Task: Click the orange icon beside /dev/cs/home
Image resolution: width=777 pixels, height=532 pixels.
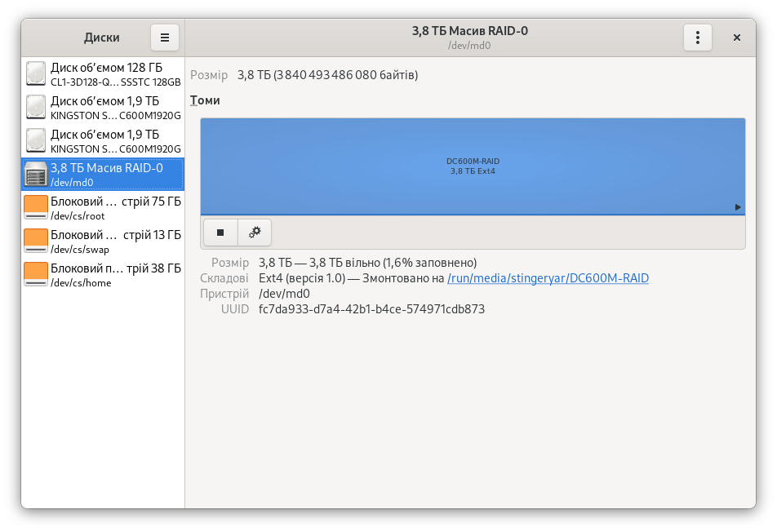Action: [36, 275]
